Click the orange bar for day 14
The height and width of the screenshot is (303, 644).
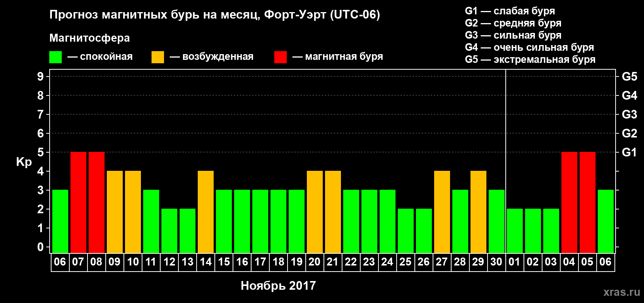coord(206,212)
